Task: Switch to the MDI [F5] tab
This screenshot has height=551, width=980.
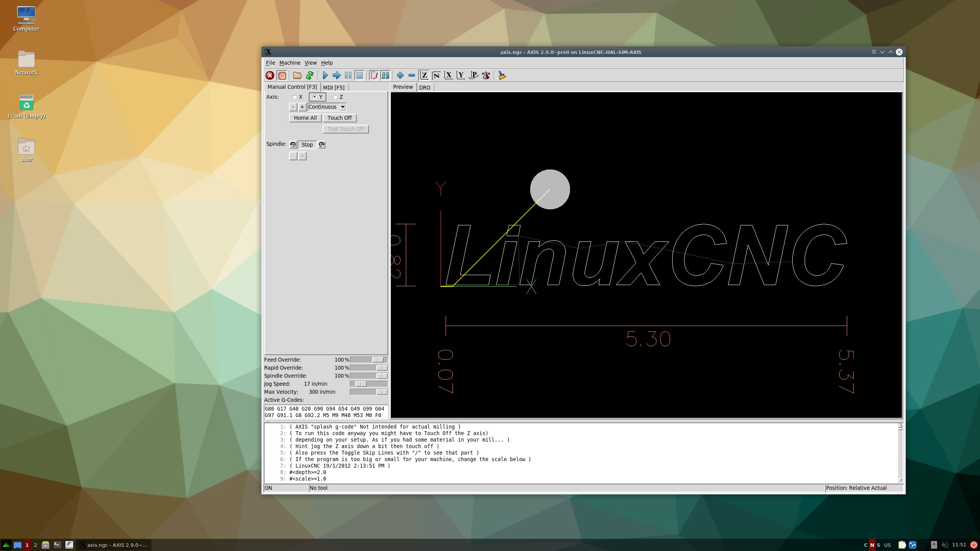Action: (334, 88)
